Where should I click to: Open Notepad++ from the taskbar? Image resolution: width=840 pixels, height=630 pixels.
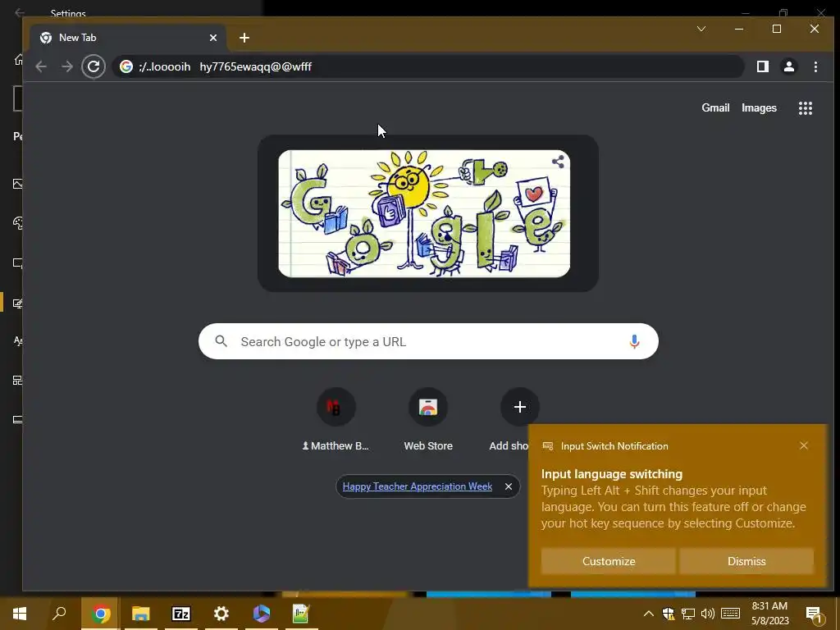[x=301, y=614]
